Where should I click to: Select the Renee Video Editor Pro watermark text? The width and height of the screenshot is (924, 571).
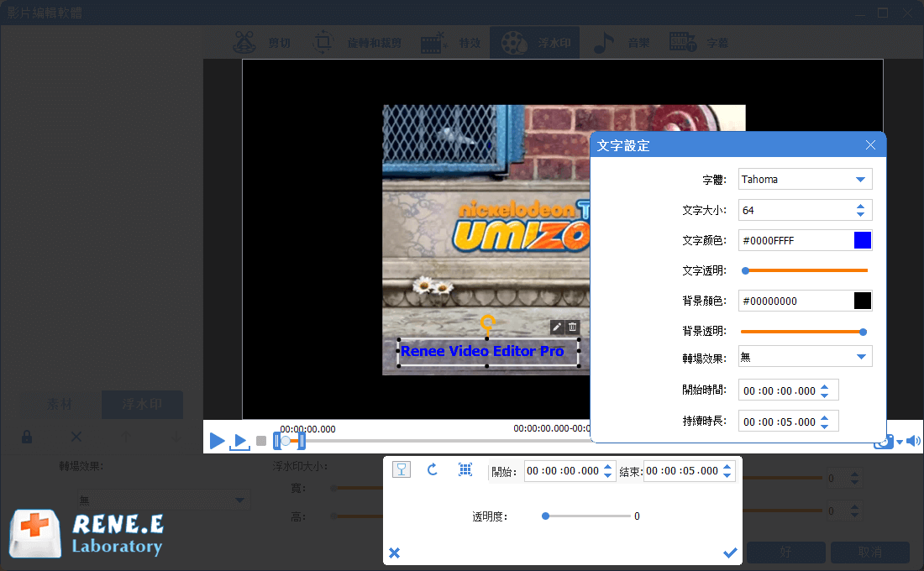[x=482, y=351]
